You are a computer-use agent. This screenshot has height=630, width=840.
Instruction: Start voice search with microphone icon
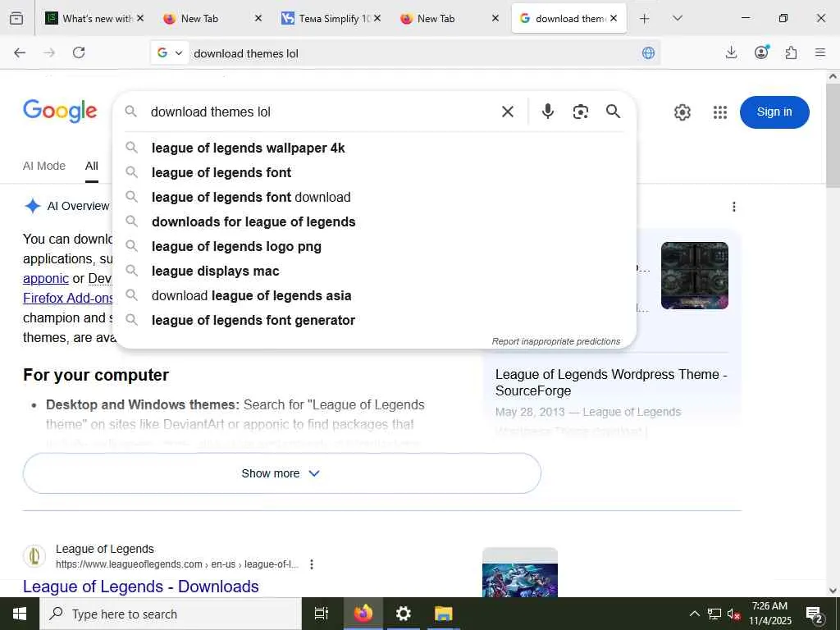click(x=547, y=112)
